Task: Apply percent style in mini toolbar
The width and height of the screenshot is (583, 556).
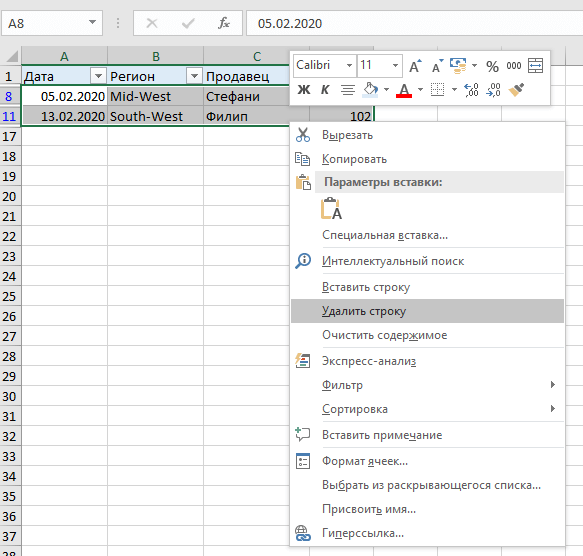Action: point(492,66)
